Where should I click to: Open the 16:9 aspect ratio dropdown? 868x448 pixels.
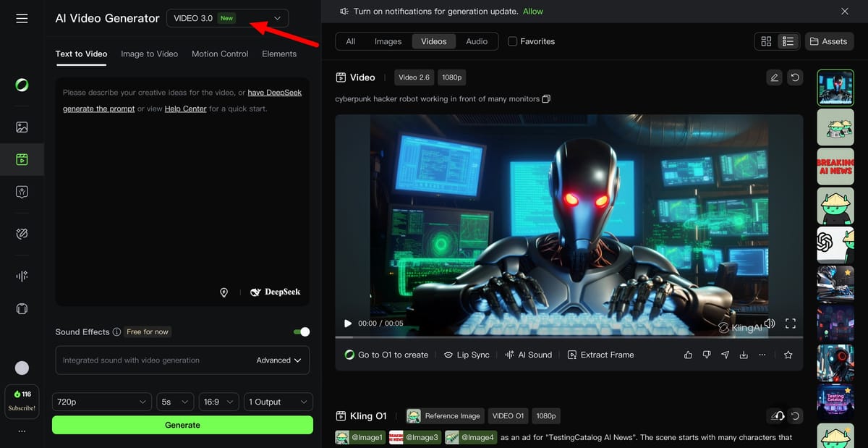218,402
